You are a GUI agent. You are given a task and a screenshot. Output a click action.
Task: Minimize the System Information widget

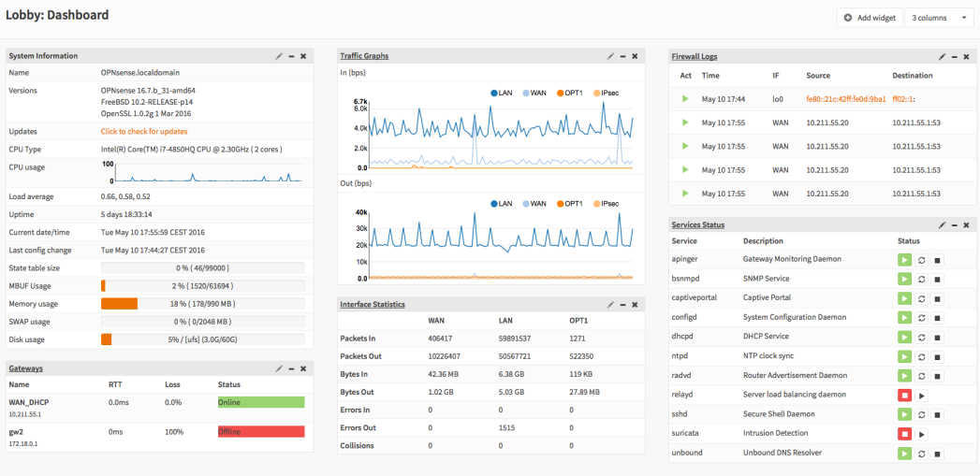pos(291,55)
